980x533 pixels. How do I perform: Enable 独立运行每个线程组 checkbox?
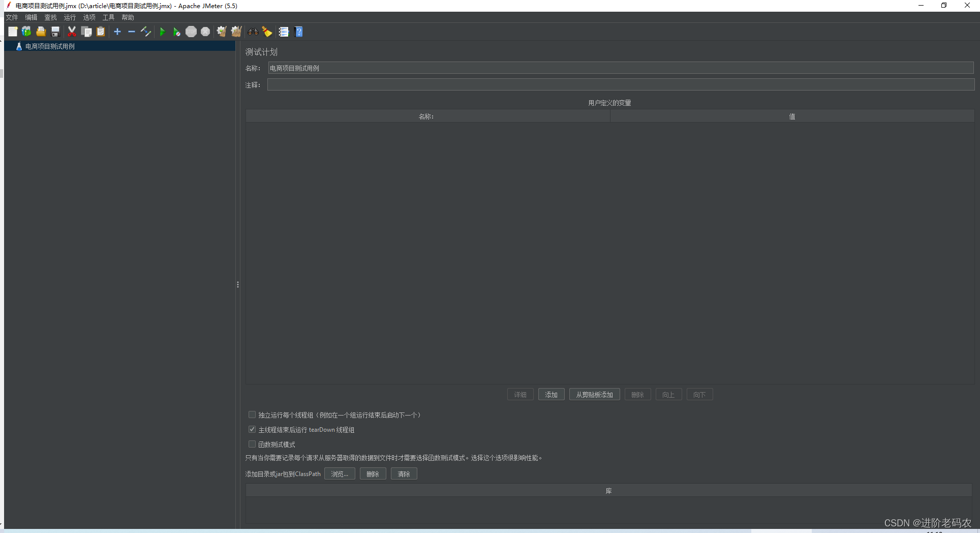coord(252,415)
